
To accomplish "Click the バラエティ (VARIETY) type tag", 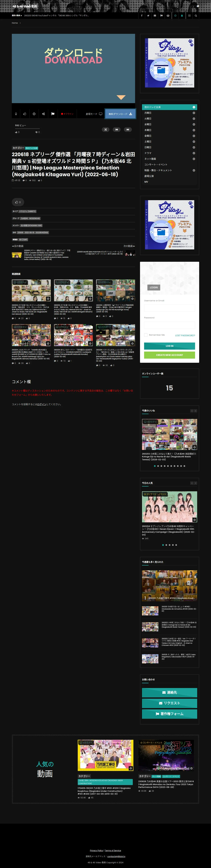I will click(x=27, y=212).
